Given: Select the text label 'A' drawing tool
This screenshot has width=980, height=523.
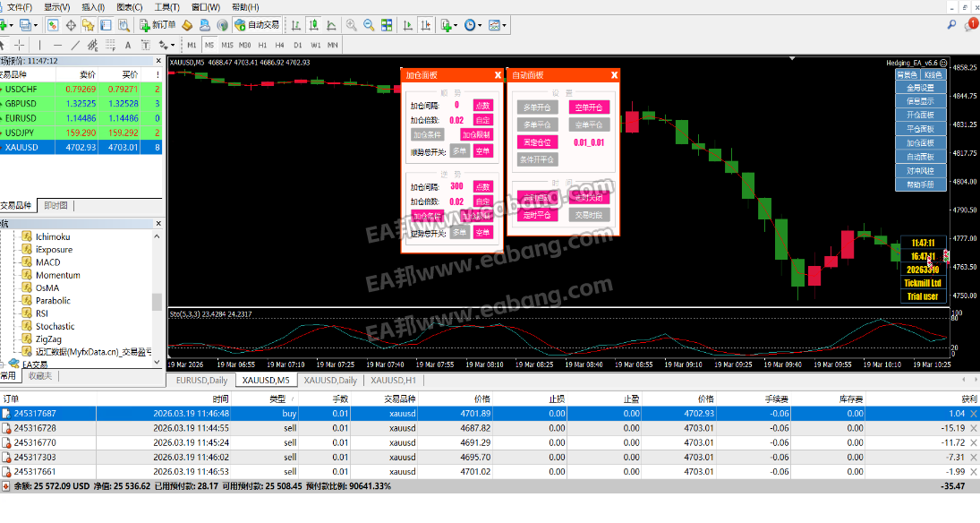Looking at the screenshot, I should (x=128, y=45).
